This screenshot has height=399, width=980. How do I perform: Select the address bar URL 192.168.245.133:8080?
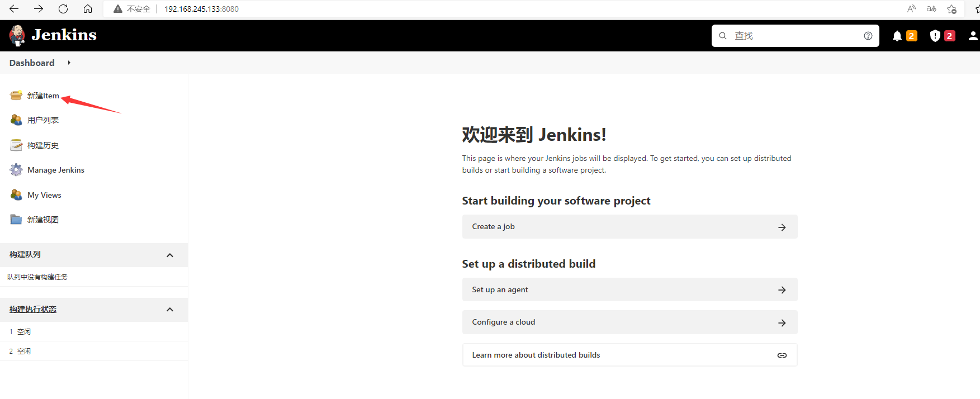(x=201, y=9)
